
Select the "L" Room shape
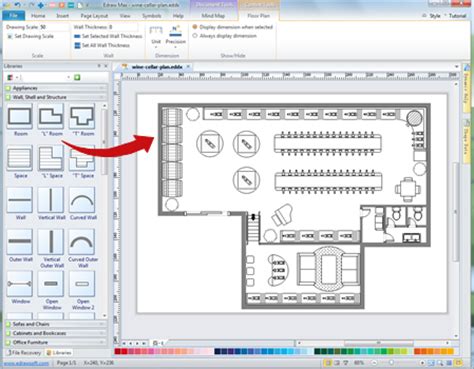click(x=51, y=117)
